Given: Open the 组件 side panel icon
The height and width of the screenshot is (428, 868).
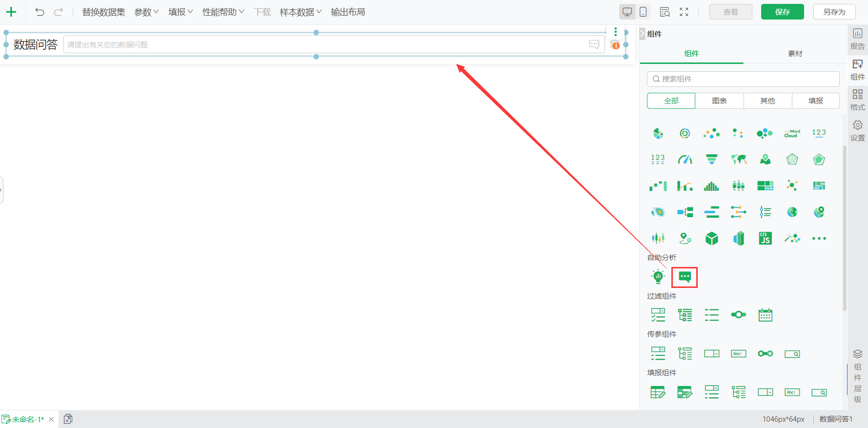Looking at the screenshot, I should [857, 70].
